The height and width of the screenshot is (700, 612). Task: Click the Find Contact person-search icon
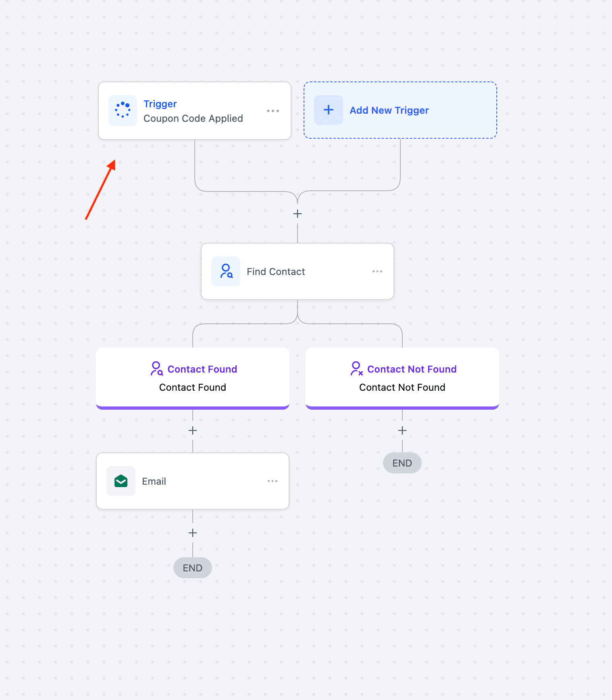pos(226,271)
